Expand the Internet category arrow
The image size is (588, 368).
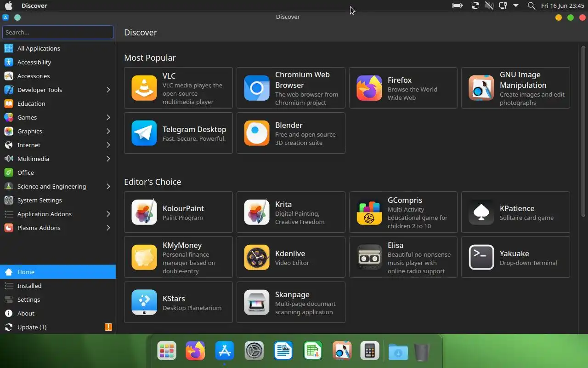click(x=108, y=145)
